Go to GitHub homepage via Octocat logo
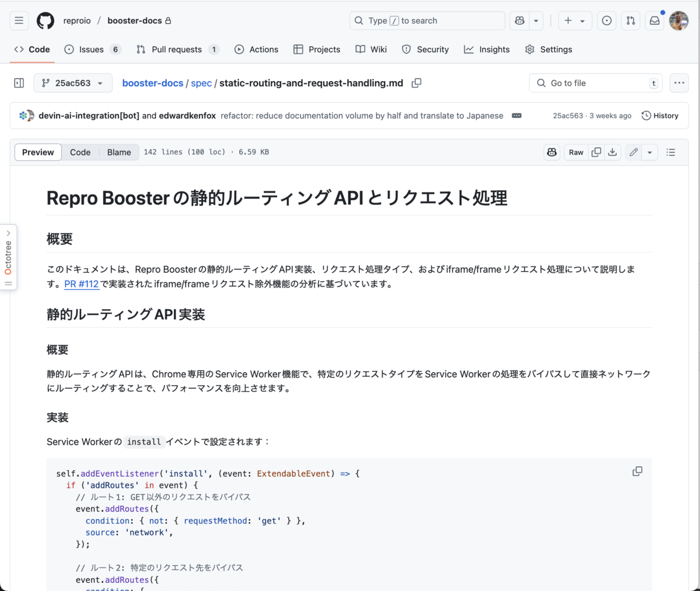Screen dimensions: 700x591 pyautogui.click(x=45, y=20)
